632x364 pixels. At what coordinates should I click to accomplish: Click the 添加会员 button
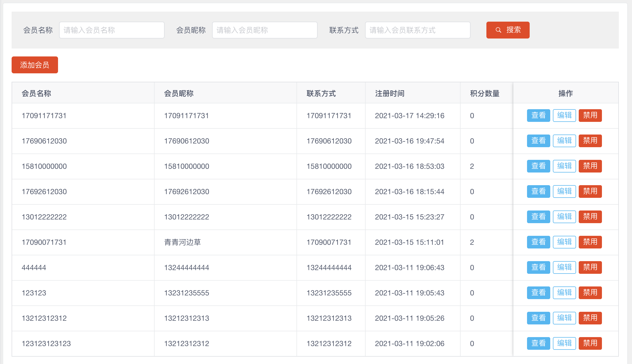pyautogui.click(x=35, y=65)
